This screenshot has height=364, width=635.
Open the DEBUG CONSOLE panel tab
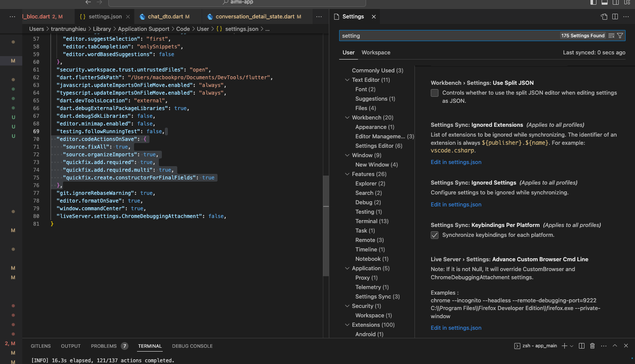click(x=192, y=346)
